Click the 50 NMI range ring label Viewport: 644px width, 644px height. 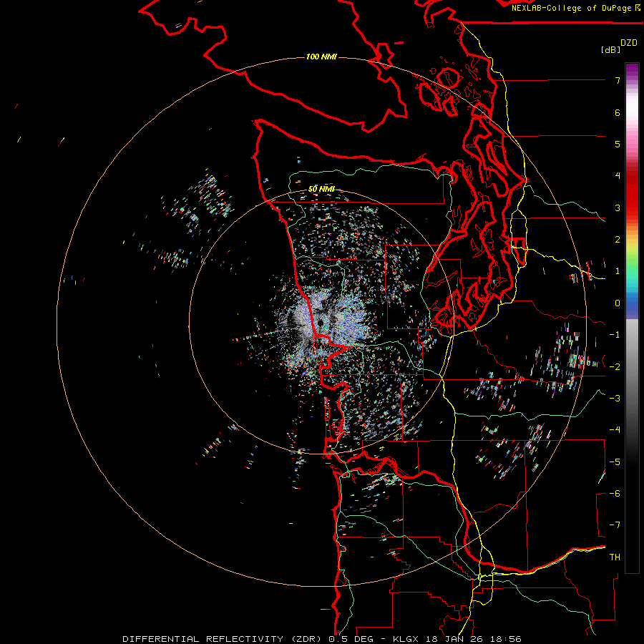(x=321, y=189)
